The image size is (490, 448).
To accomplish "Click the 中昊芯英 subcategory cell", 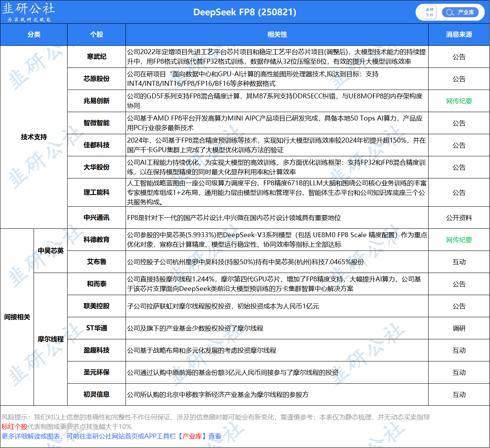I will (50, 251).
